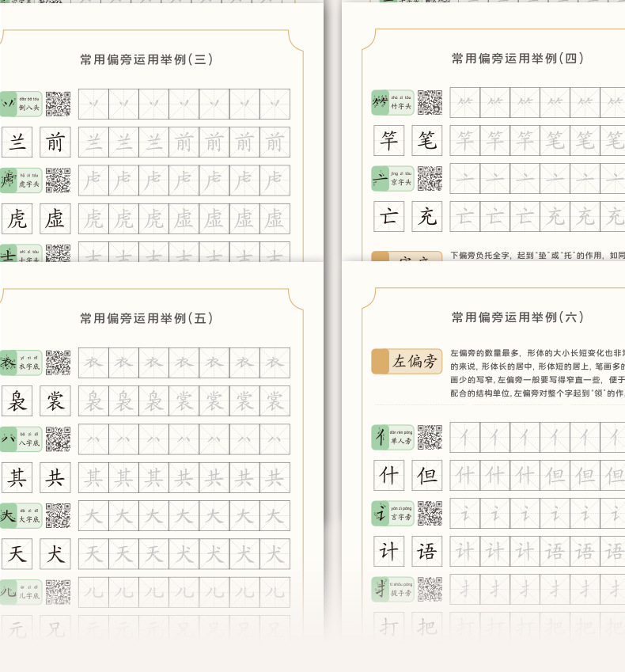Click the QR code beside 单人旁
The width and height of the screenshot is (625, 672).
(x=430, y=437)
